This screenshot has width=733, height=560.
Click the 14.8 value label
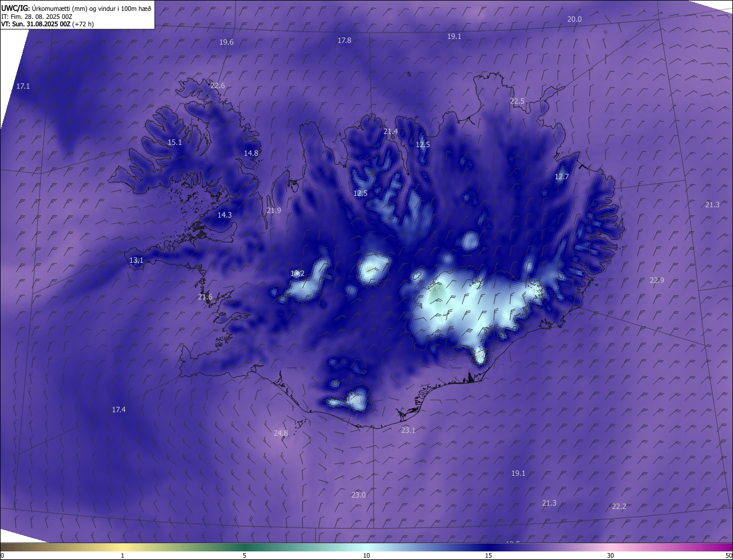[x=251, y=153]
